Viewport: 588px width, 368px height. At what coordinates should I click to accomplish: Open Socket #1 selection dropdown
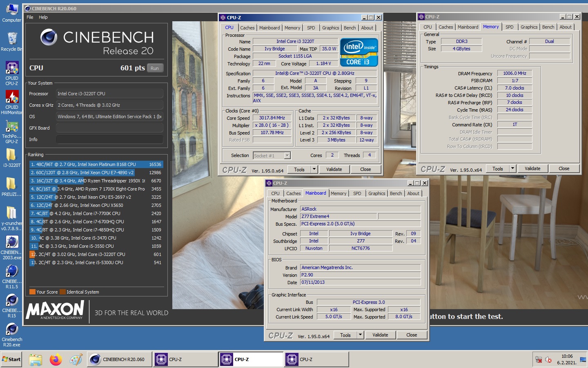[x=287, y=155]
